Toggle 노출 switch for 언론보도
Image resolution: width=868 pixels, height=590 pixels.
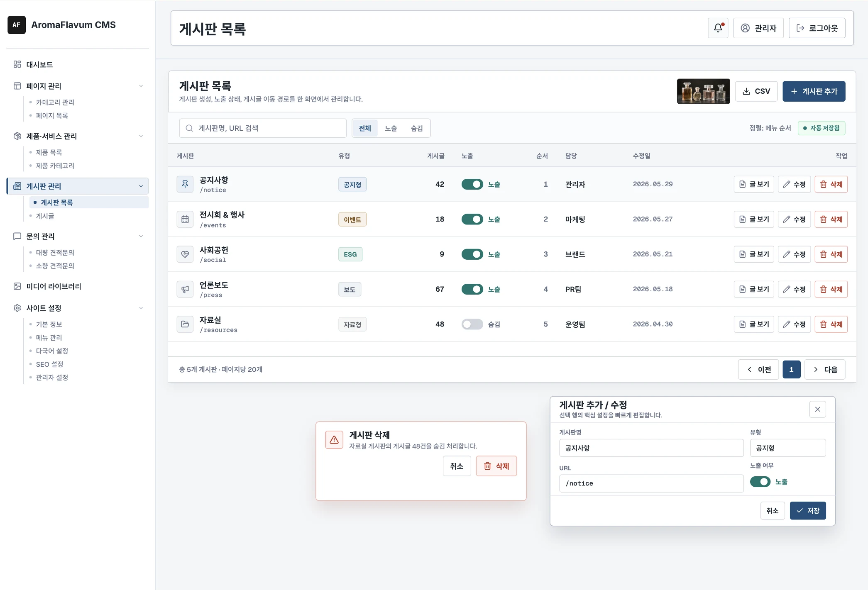tap(472, 289)
